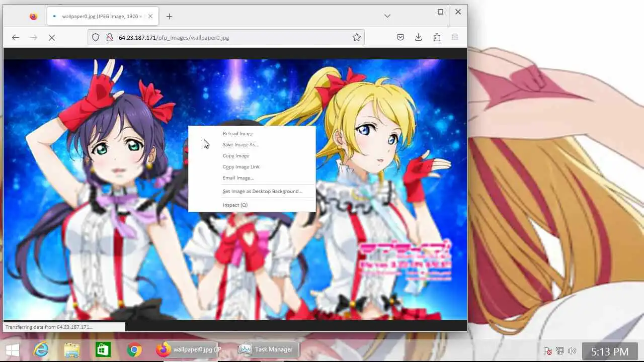Screen dimensions: 644x362
Task: Open Save to Pocket
Action: [400, 37]
